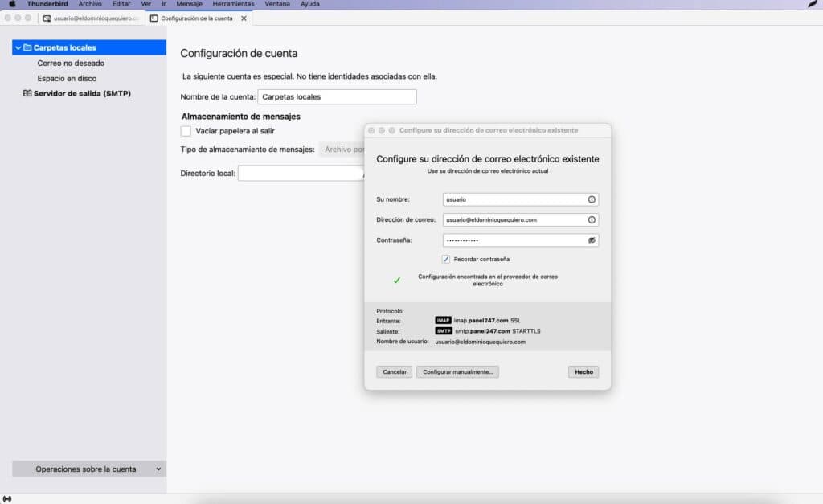
Task: Click the Apple logo in the menu bar
Action: (12, 4)
